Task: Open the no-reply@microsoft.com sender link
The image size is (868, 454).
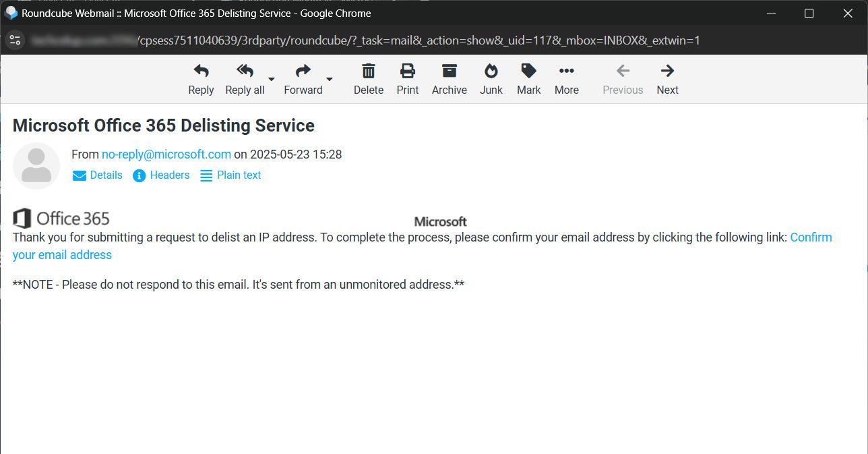Action: click(x=166, y=154)
